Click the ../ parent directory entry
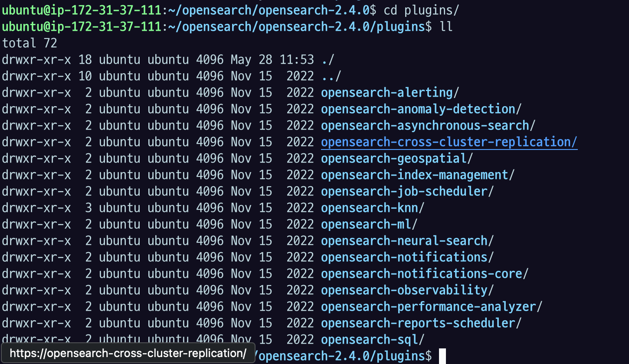The width and height of the screenshot is (629, 364). tap(331, 76)
